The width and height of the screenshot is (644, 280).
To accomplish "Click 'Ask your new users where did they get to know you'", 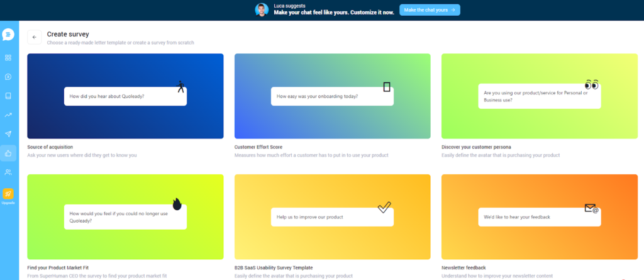I will click(82, 155).
